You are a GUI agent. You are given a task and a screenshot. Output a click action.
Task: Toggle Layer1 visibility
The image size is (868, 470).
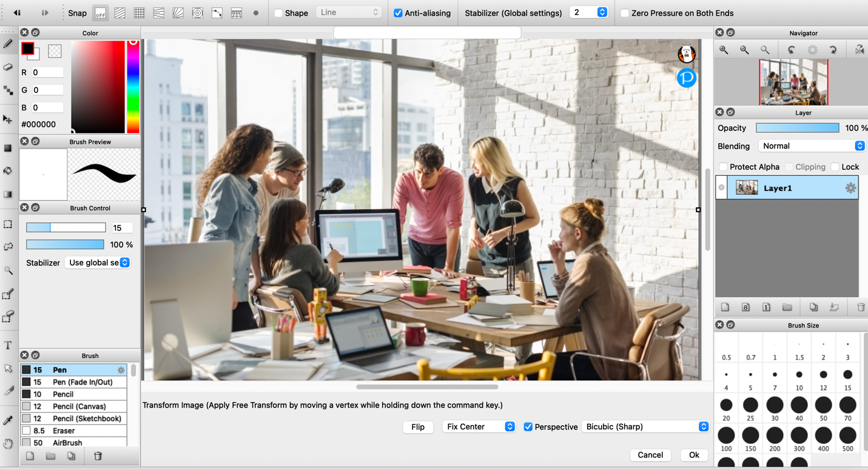click(721, 188)
